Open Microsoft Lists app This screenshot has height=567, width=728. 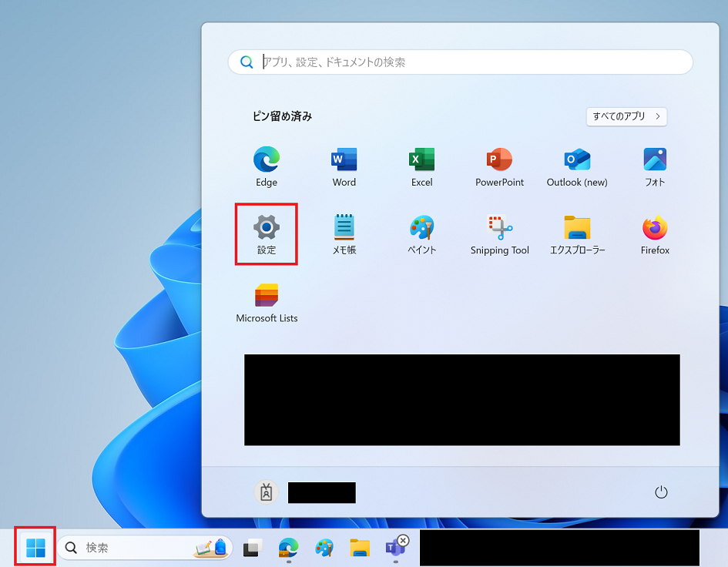pyautogui.click(x=267, y=303)
